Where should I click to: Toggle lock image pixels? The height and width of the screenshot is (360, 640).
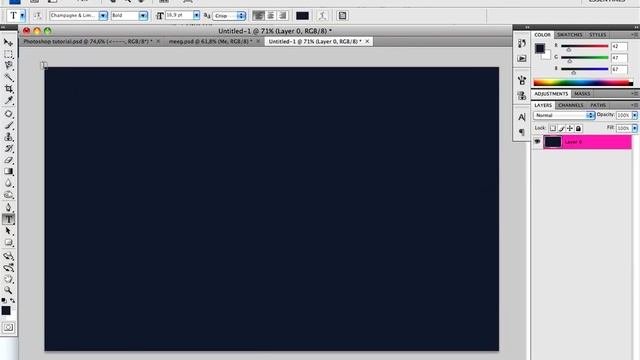562,128
